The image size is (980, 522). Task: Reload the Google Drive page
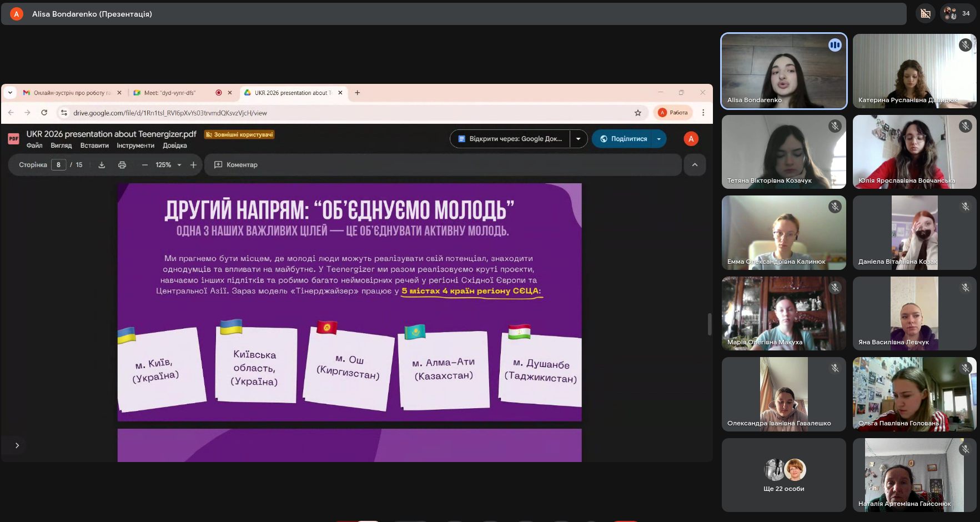(x=44, y=113)
